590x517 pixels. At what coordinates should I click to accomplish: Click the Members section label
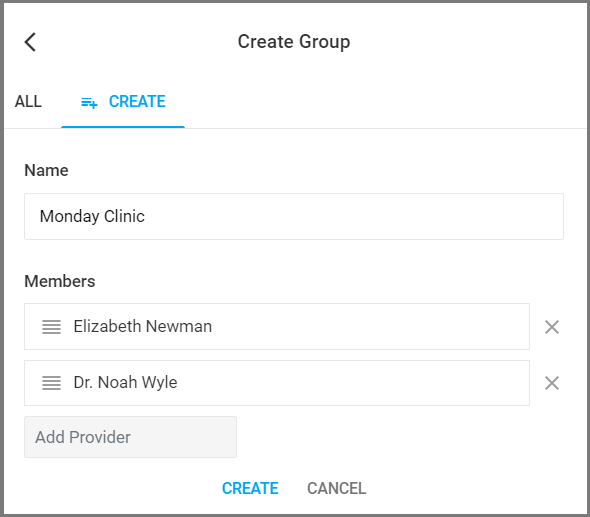(x=59, y=281)
